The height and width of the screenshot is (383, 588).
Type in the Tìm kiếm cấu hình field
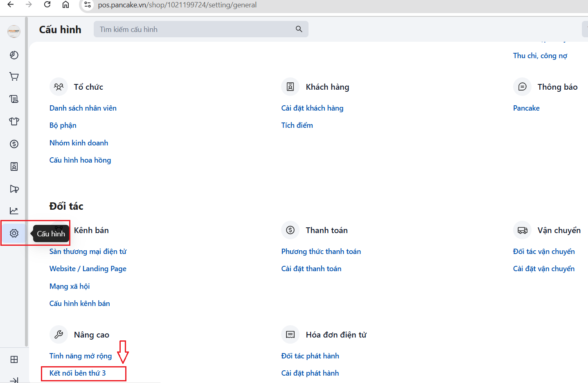click(x=192, y=29)
